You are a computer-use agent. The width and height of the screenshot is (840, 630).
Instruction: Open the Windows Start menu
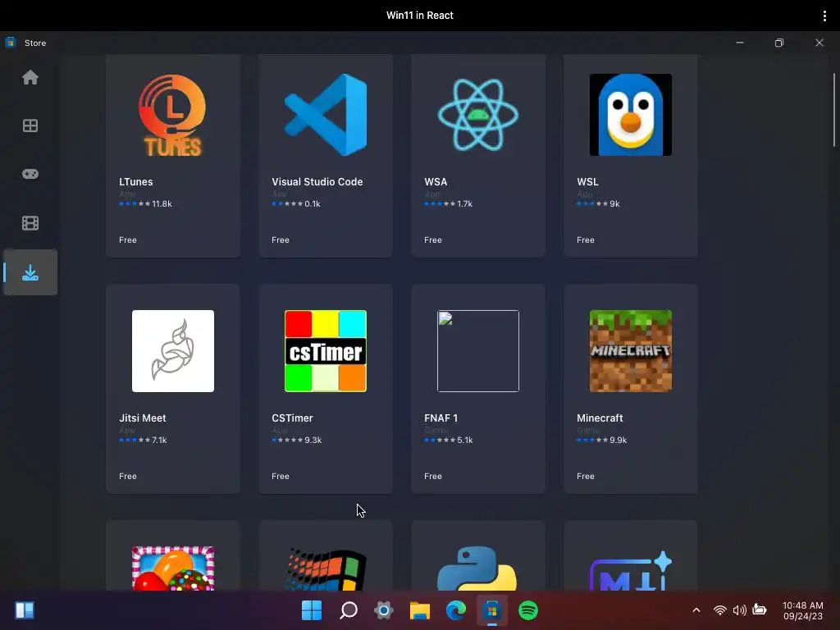click(312, 610)
